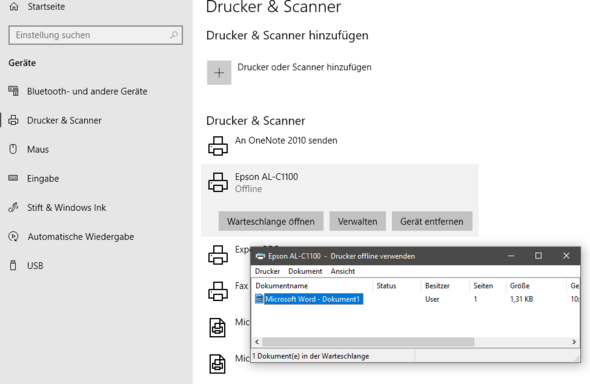The height and width of the screenshot is (384, 590).
Task: Sort by the Status column header
Action: (x=397, y=286)
